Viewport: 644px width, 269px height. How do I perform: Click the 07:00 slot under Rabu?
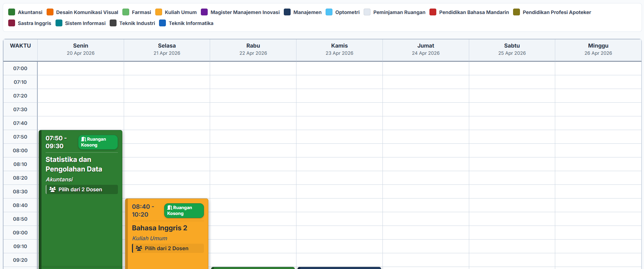pos(253,68)
